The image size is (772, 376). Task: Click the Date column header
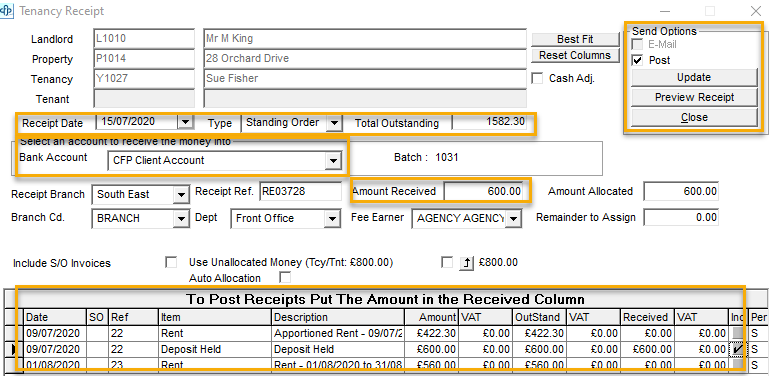click(x=55, y=317)
